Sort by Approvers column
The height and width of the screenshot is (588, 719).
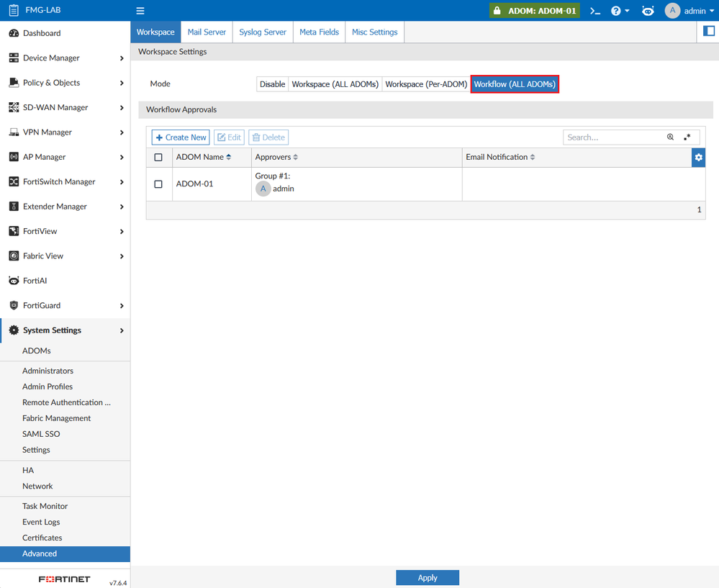pos(276,157)
